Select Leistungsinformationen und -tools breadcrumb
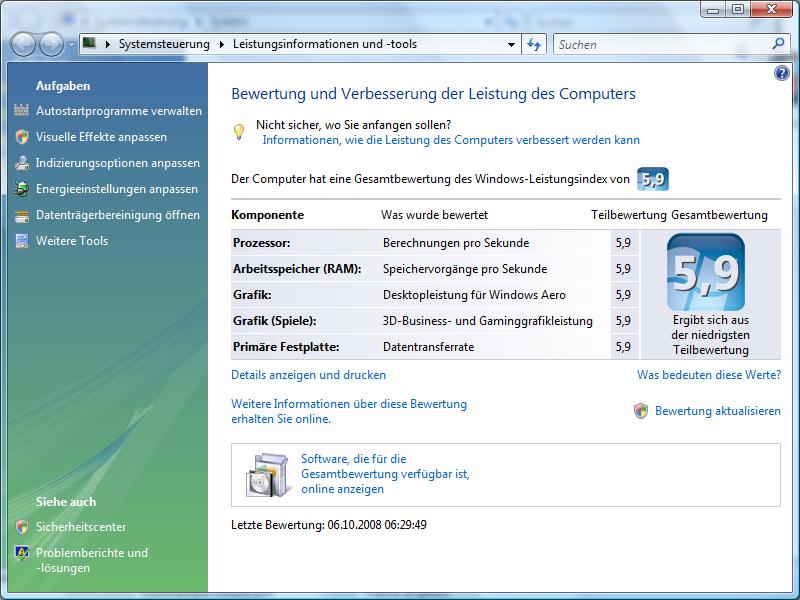 (324, 44)
